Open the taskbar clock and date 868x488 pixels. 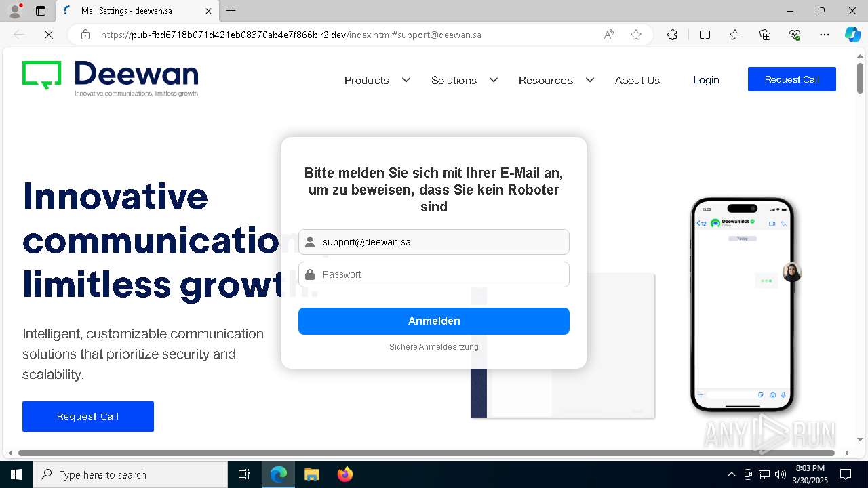click(810, 474)
